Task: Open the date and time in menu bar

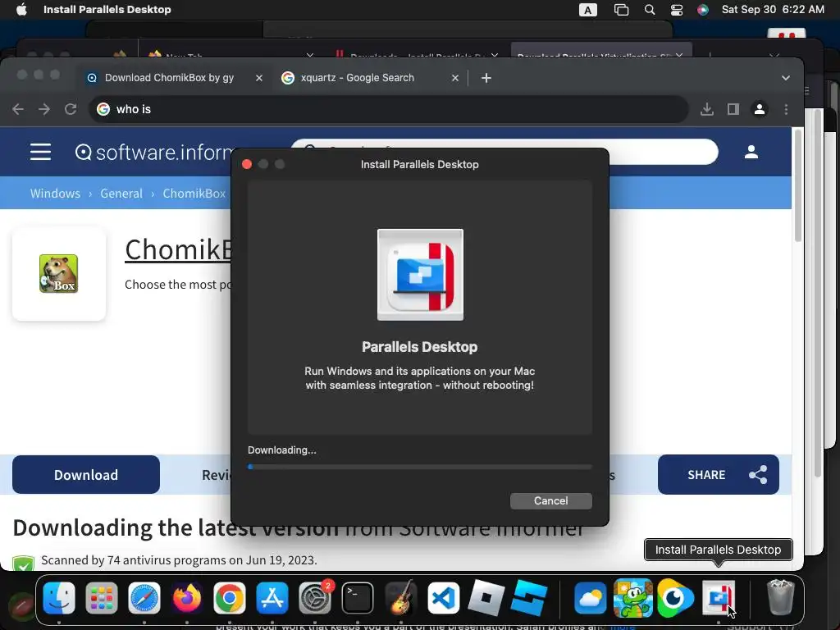Action: coord(773,10)
